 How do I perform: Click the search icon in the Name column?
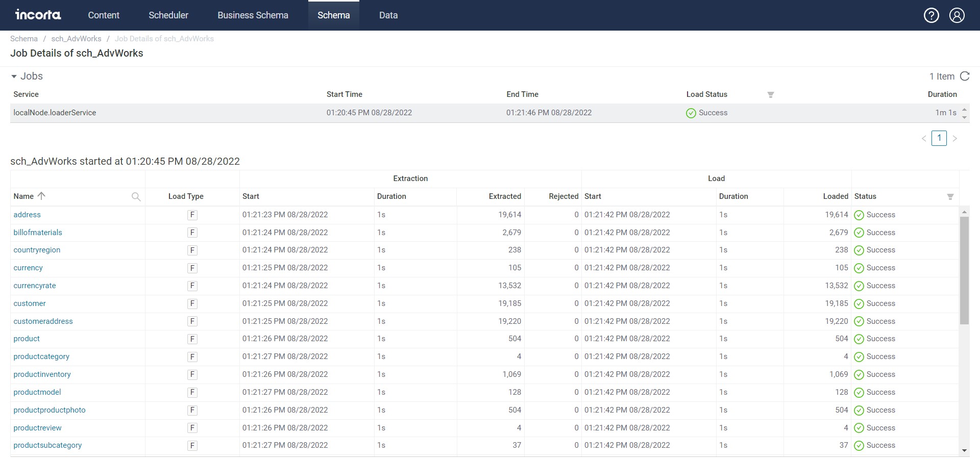coord(136,196)
